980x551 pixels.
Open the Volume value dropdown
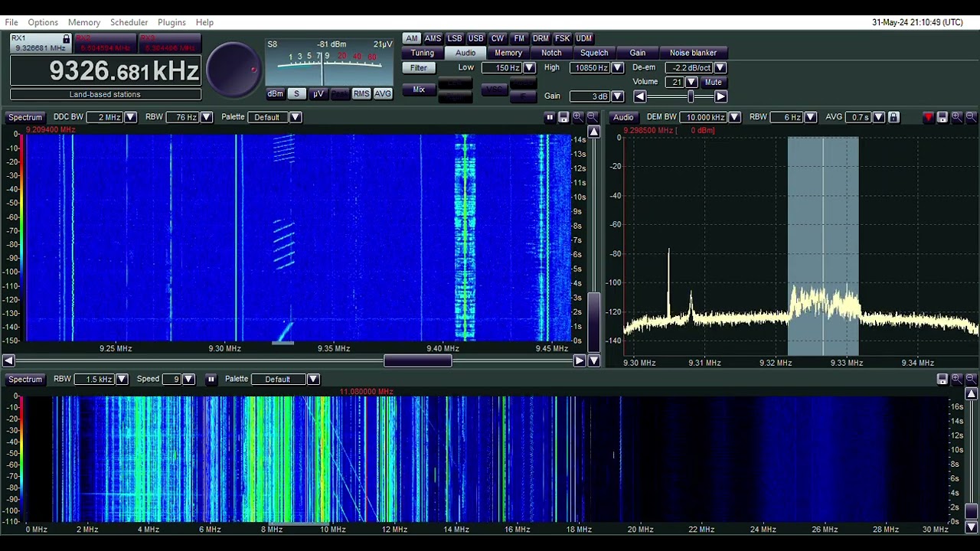click(691, 82)
